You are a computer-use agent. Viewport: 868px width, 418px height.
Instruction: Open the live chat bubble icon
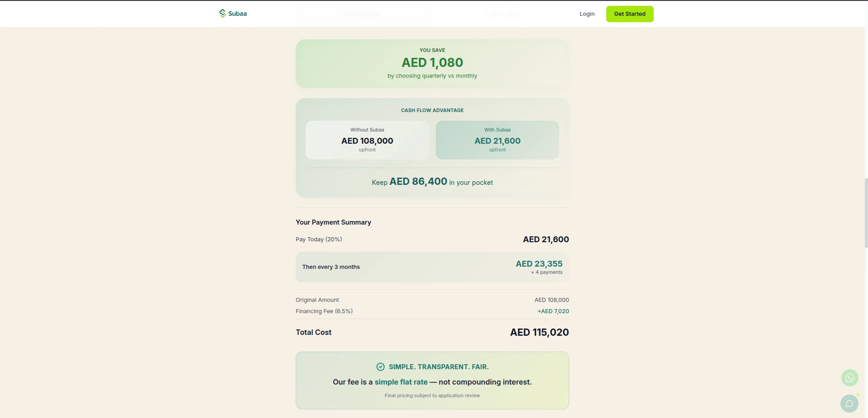coord(849,404)
